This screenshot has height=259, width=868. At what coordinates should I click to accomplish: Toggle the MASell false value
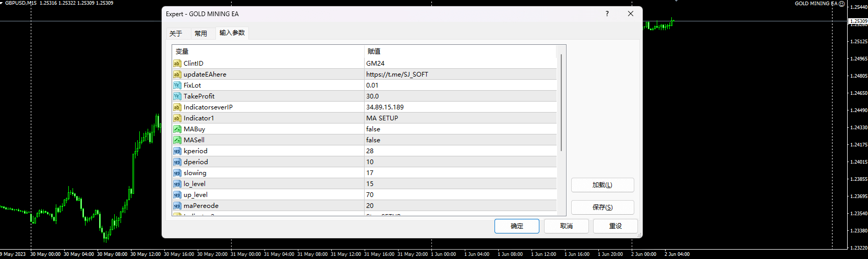click(373, 140)
